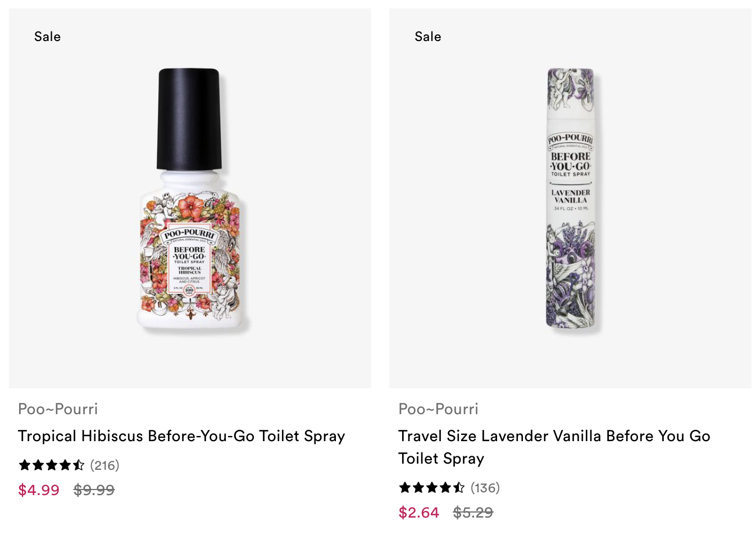The width and height of the screenshot is (756, 553).
Task: Click the black cap of the hibiscus bottle
Action: pos(189,119)
